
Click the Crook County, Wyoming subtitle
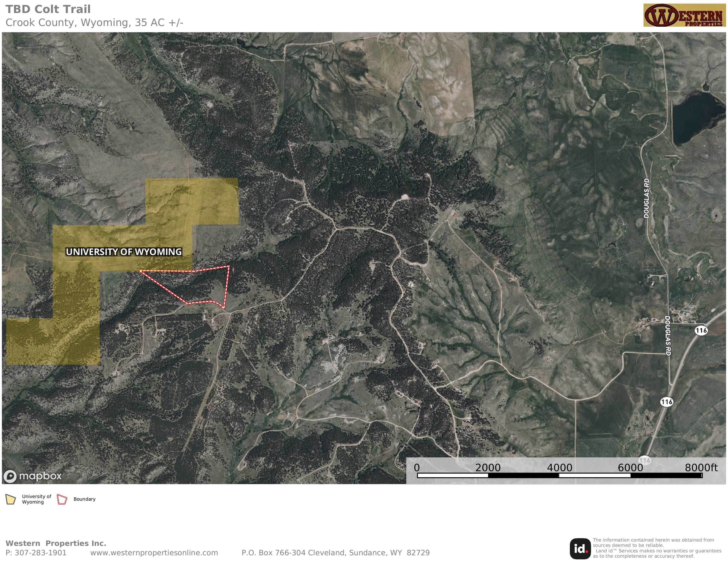pos(94,23)
